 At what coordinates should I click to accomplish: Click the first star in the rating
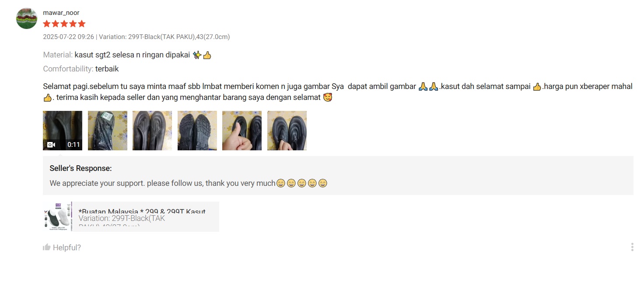[x=47, y=24]
